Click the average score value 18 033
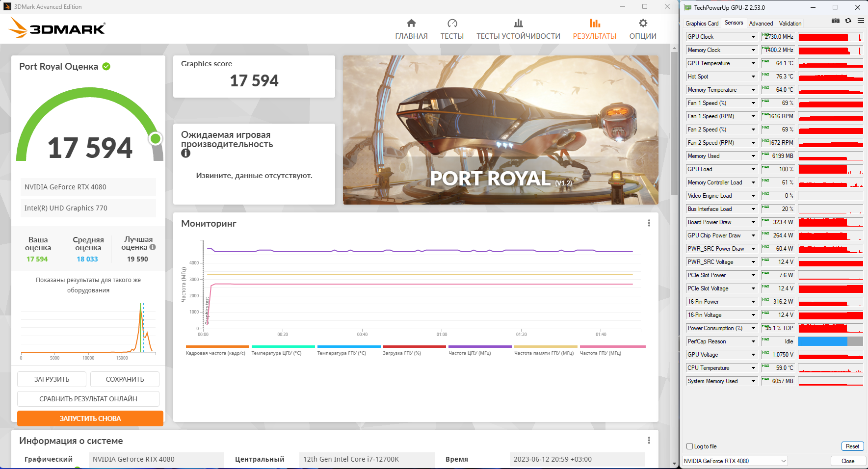This screenshot has height=469, width=868. [x=87, y=259]
